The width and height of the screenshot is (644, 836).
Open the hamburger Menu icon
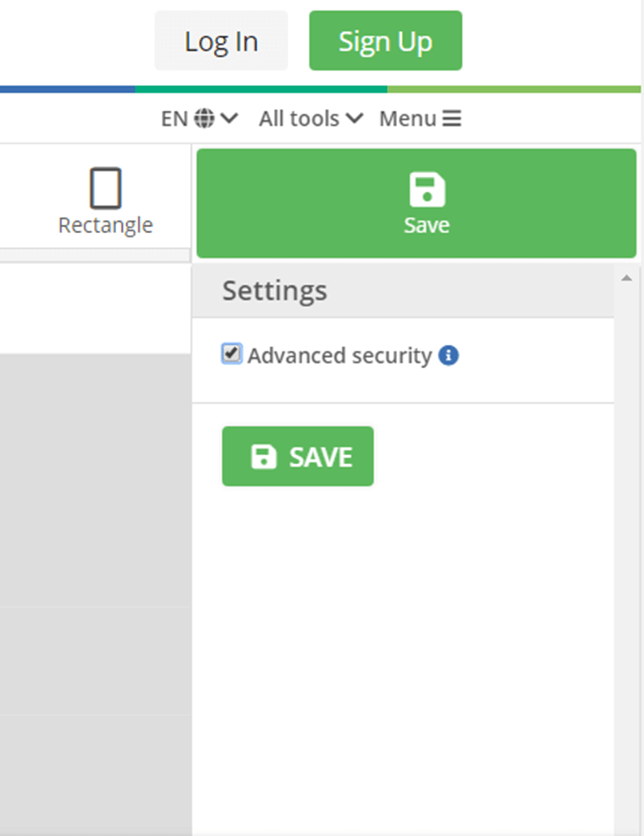[451, 119]
